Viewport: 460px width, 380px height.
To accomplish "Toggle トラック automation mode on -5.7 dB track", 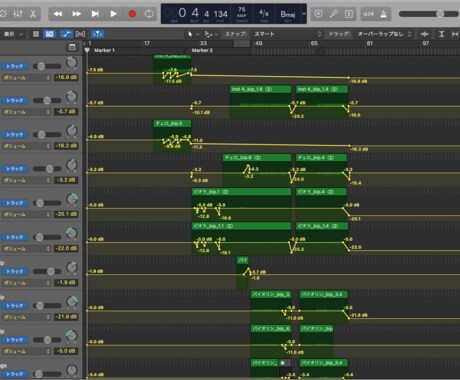I will pyautogui.click(x=15, y=100).
